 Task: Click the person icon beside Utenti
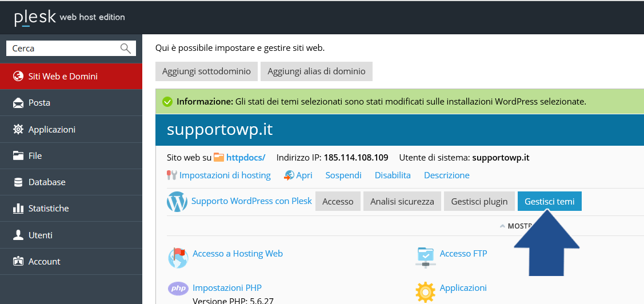pos(18,235)
